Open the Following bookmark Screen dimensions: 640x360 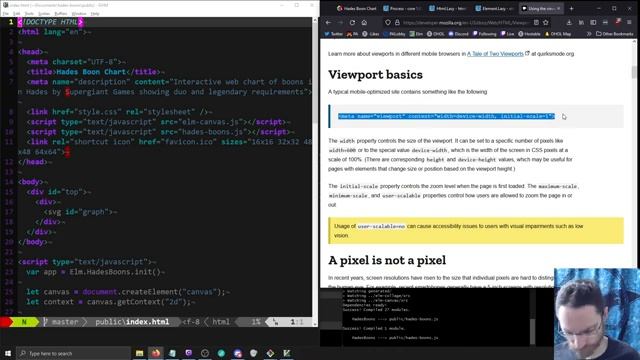484,34
